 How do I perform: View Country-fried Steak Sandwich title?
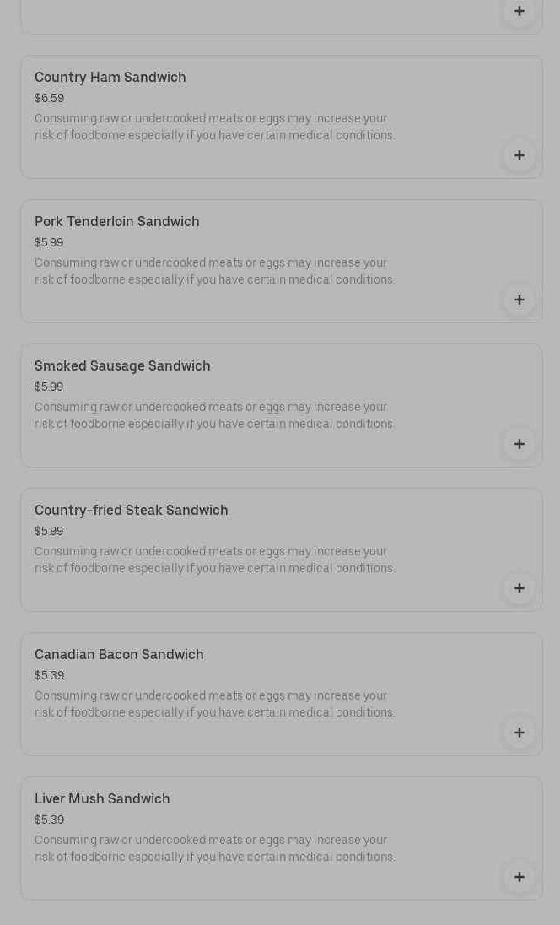[132, 511]
